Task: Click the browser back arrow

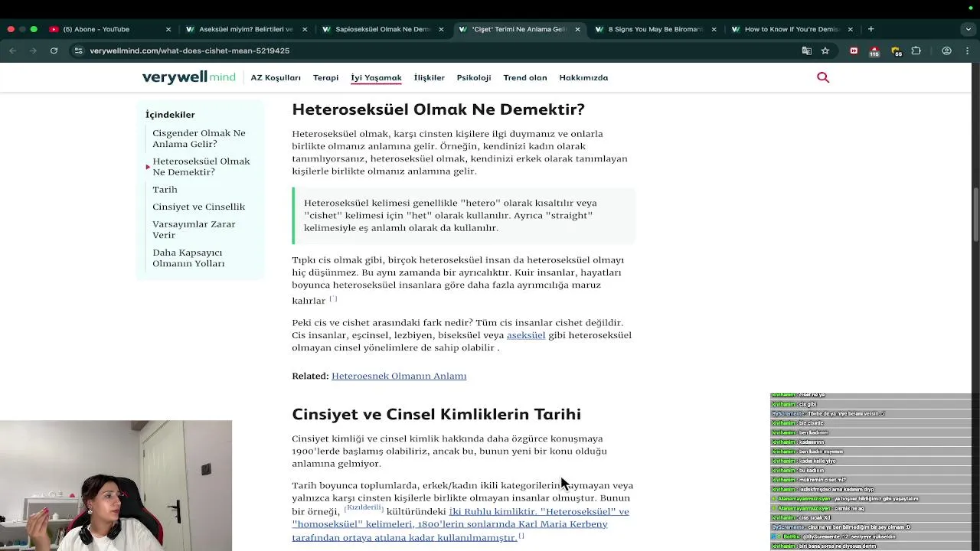Action: [13, 51]
